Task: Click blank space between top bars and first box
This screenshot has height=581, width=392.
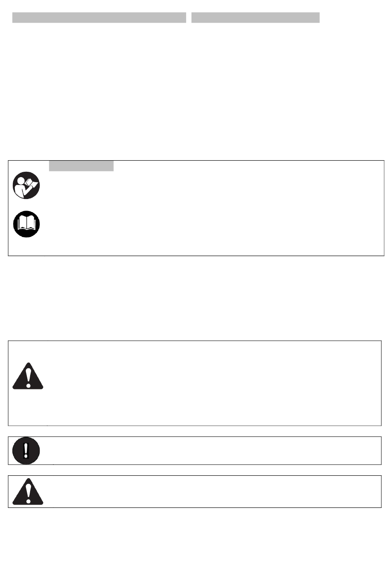Action: 196,91
